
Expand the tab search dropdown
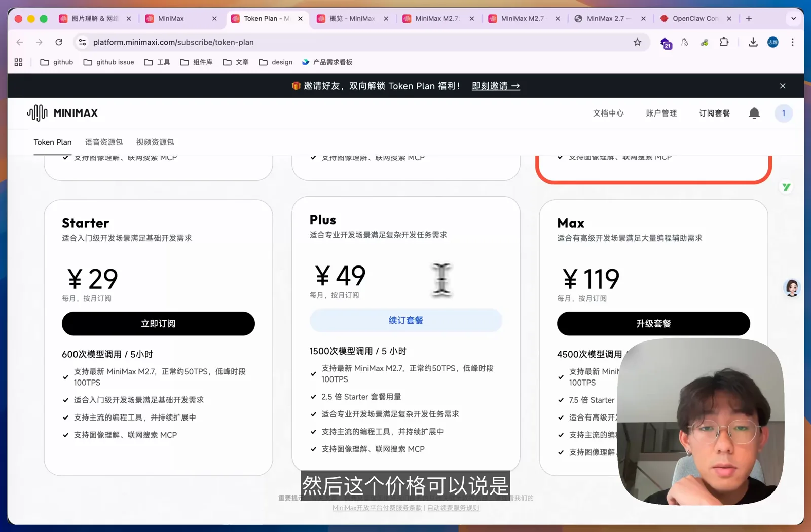pyautogui.click(x=793, y=19)
